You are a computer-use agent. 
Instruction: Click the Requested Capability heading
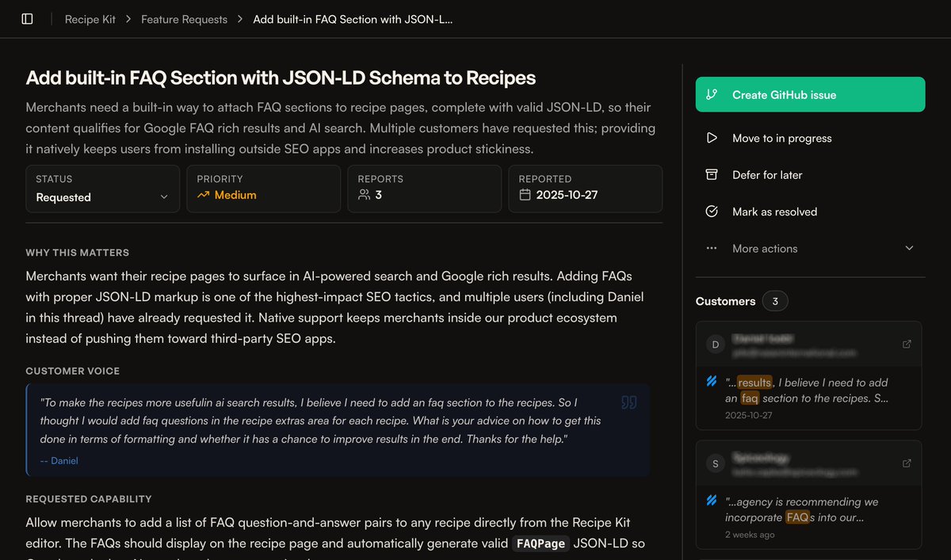pyautogui.click(x=89, y=499)
